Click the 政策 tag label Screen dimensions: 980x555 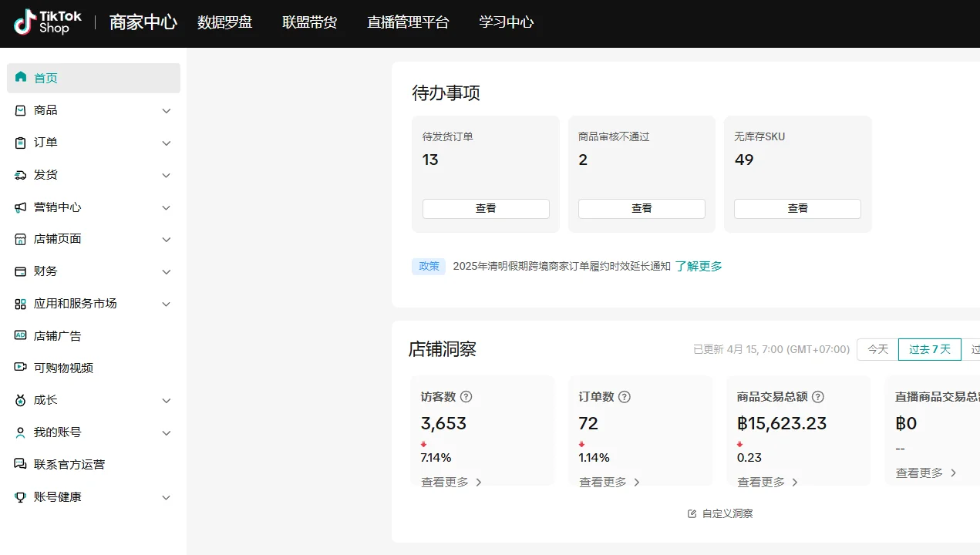click(x=429, y=266)
